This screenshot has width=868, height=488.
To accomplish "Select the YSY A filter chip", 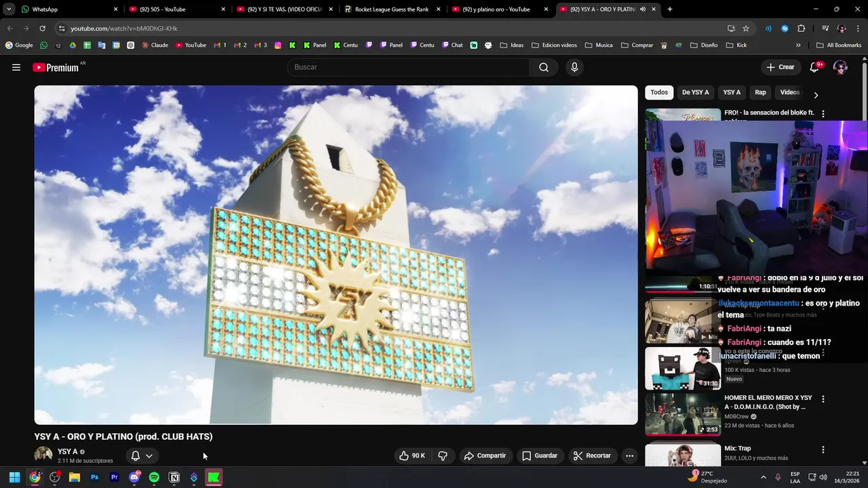I will pos(732,92).
